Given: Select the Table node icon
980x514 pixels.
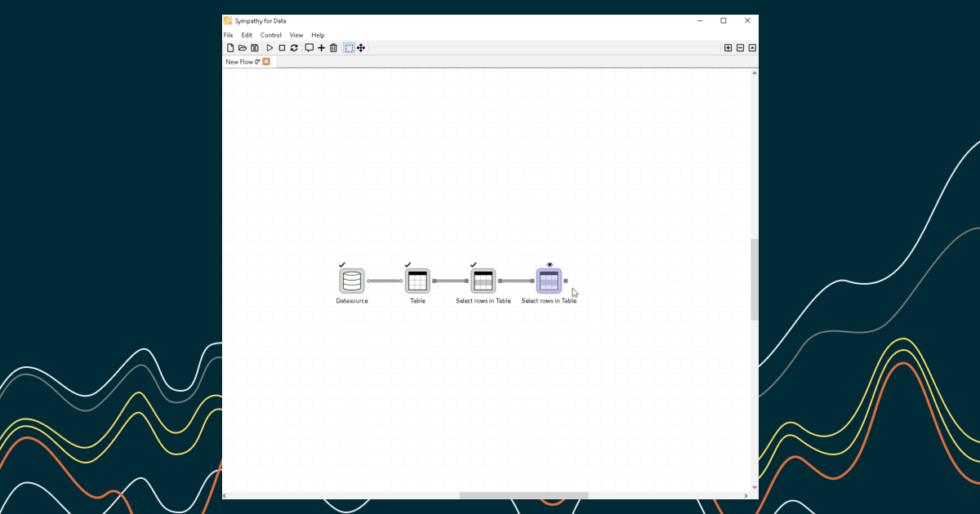Looking at the screenshot, I should pyautogui.click(x=417, y=281).
